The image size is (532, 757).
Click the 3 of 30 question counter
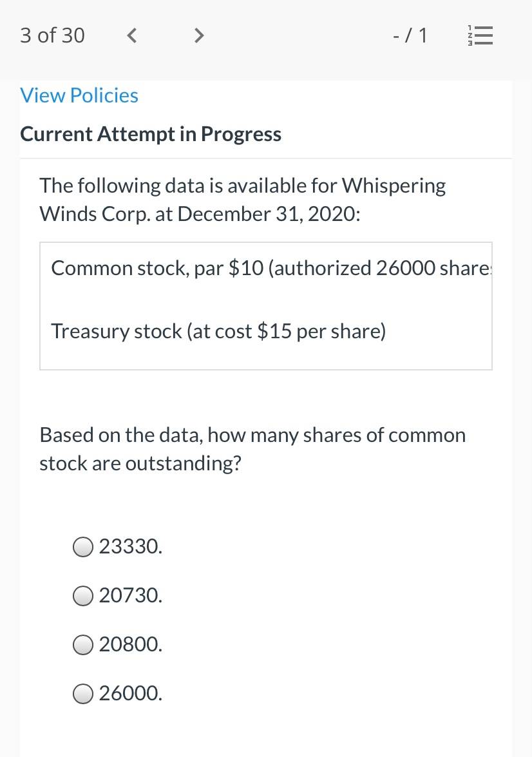point(52,35)
